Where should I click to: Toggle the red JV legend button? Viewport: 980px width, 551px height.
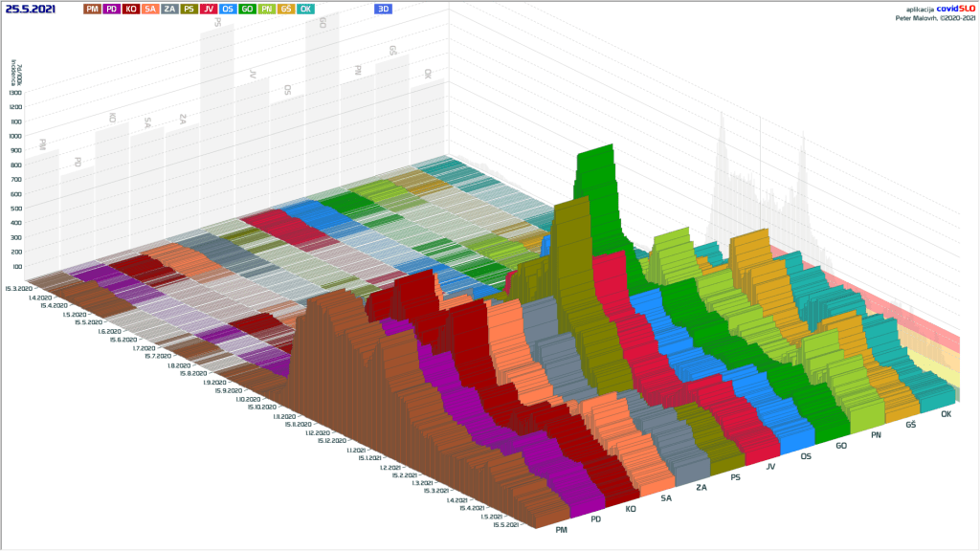[209, 9]
